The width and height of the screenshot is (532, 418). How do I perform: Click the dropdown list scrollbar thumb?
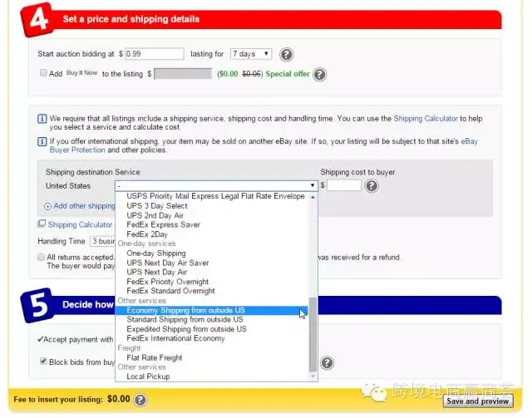[313, 334]
